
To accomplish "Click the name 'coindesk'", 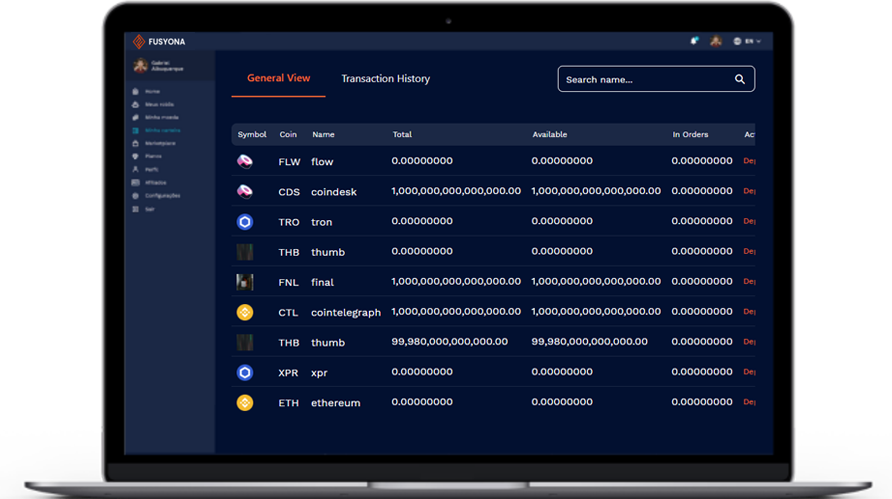I will 334,192.
